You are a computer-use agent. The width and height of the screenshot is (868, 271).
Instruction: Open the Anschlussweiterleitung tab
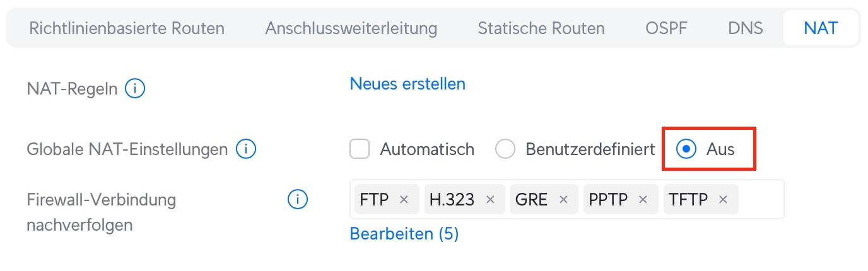coord(351,28)
